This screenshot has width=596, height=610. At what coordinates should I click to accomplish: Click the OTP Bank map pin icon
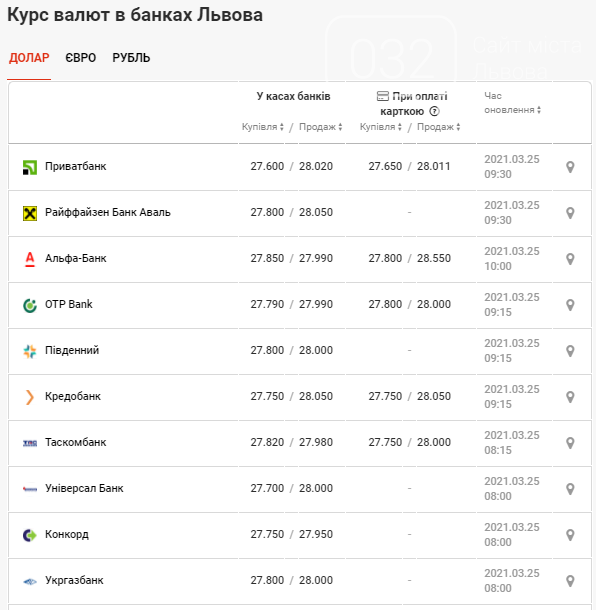[x=570, y=305]
